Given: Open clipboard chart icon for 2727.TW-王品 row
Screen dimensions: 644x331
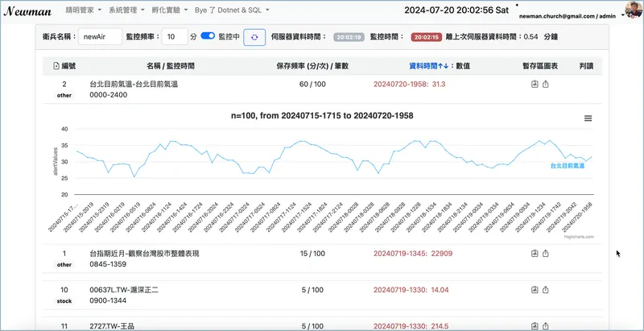Looking at the screenshot, I should point(535,326).
